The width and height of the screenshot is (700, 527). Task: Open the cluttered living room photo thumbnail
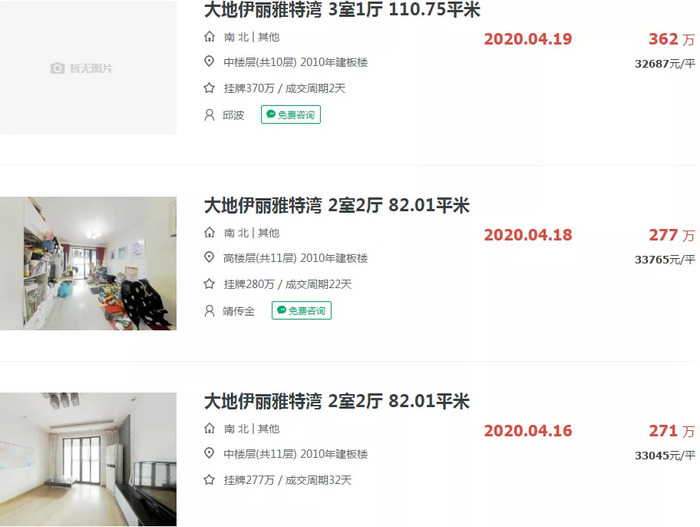(88, 264)
